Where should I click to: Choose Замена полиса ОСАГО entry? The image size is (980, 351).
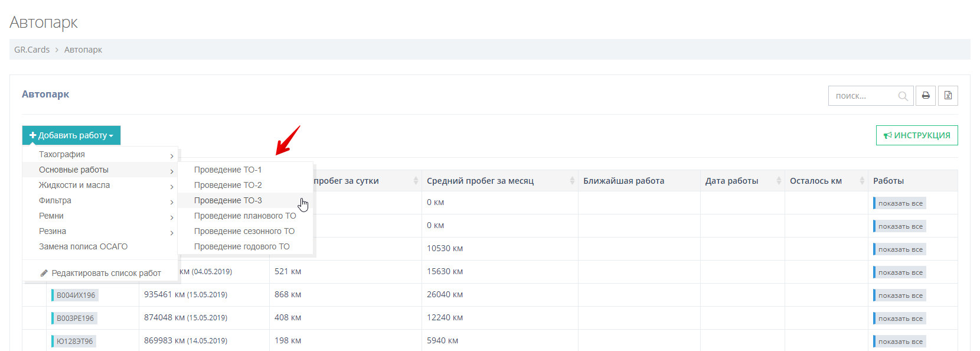[x=83, y=246]
